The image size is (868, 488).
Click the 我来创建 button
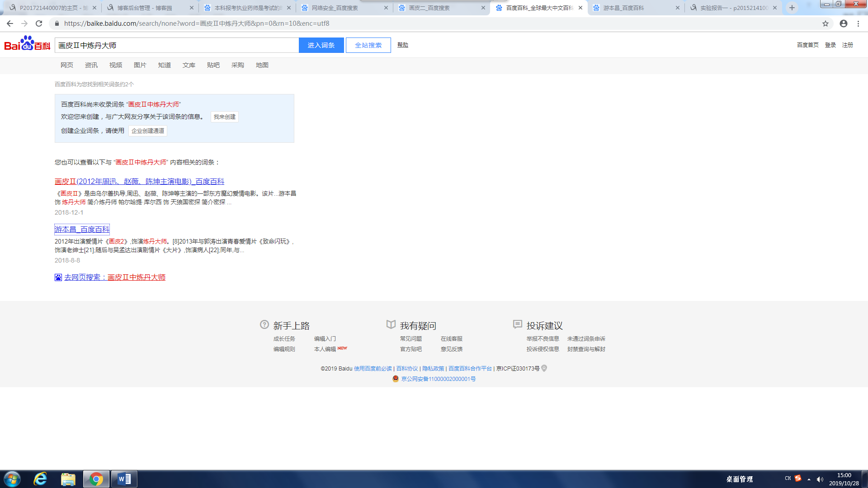225,117
